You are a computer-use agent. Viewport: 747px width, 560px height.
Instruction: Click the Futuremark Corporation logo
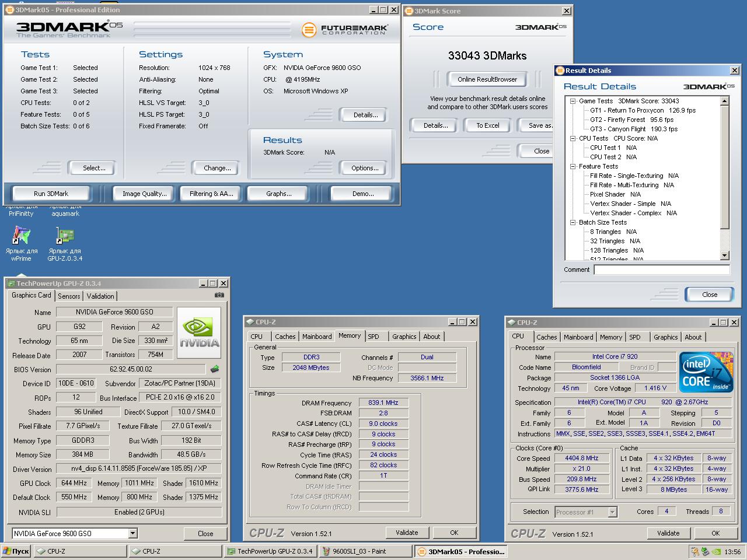pos(344,29)
